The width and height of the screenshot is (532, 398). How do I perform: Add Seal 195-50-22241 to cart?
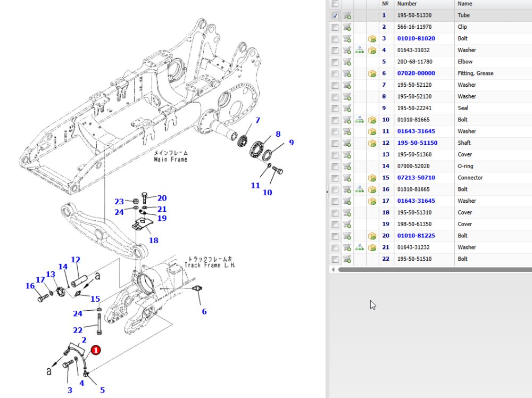(x=347, y=108)
